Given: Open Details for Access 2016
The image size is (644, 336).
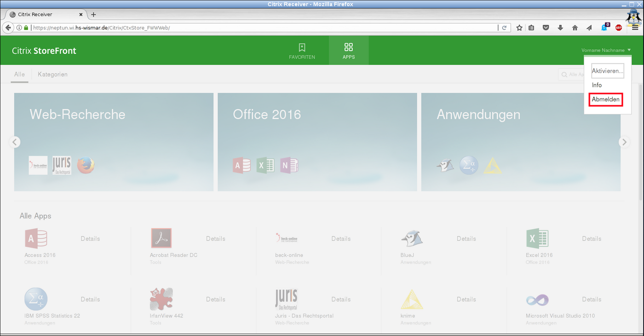Looking at the screenshot, I should coord(90,238).
